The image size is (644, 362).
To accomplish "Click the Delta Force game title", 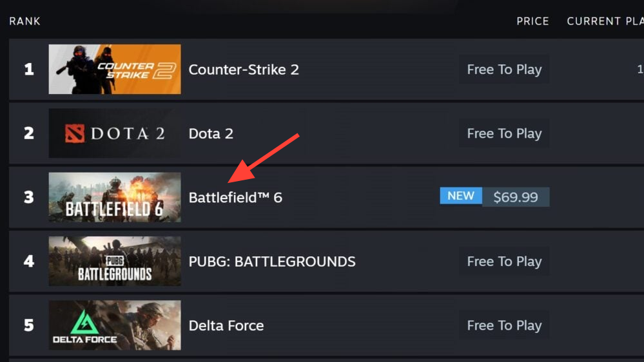I will tap(226, 325).
